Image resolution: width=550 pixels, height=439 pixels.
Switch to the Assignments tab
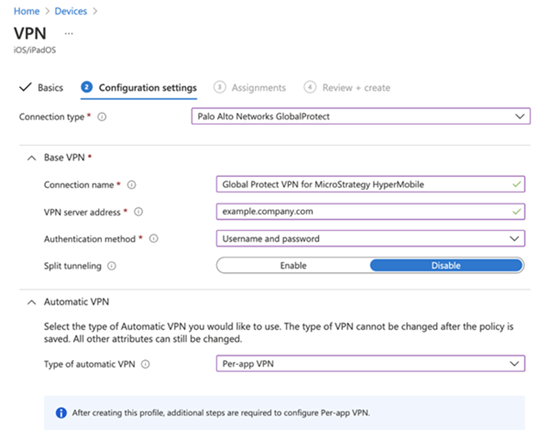click(x=250, y=88)
